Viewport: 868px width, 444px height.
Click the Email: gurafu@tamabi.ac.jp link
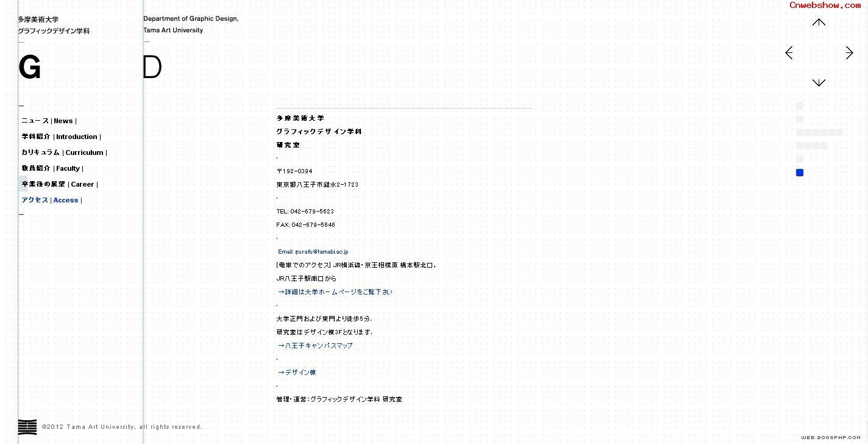[313, 251]
